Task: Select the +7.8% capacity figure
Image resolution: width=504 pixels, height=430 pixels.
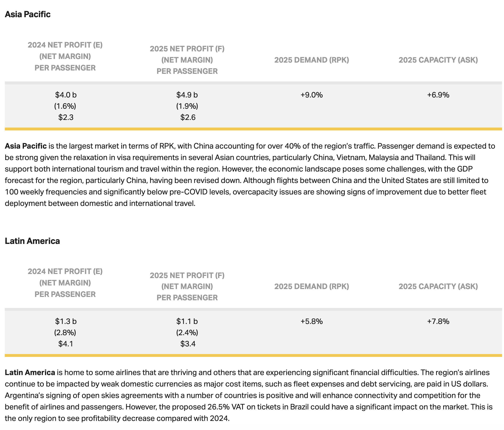Action: pos(438,321)
